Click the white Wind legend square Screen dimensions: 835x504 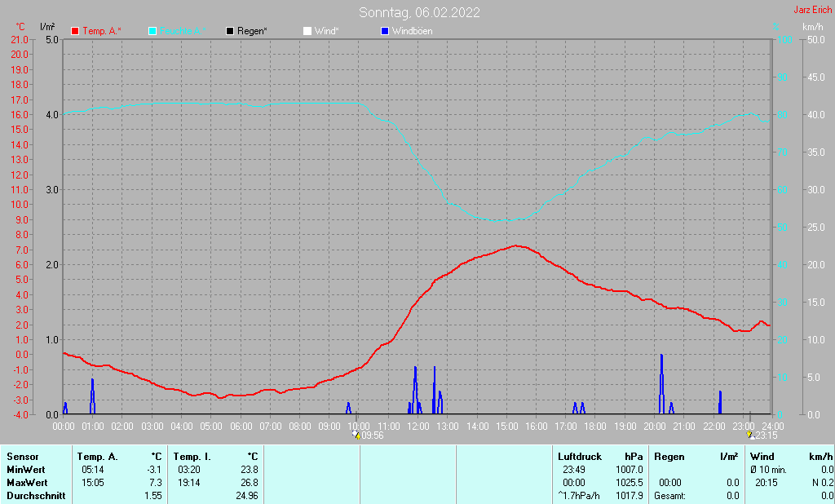307,31
